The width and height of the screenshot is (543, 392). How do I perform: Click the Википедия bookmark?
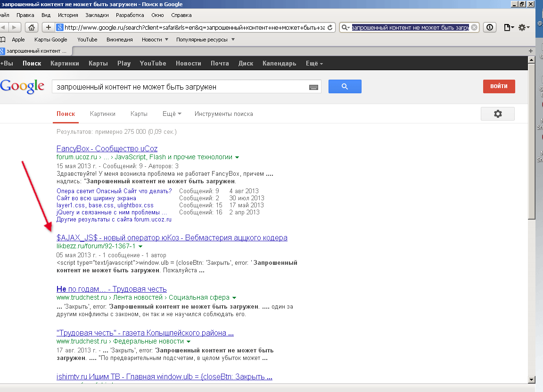coord(119,40)
